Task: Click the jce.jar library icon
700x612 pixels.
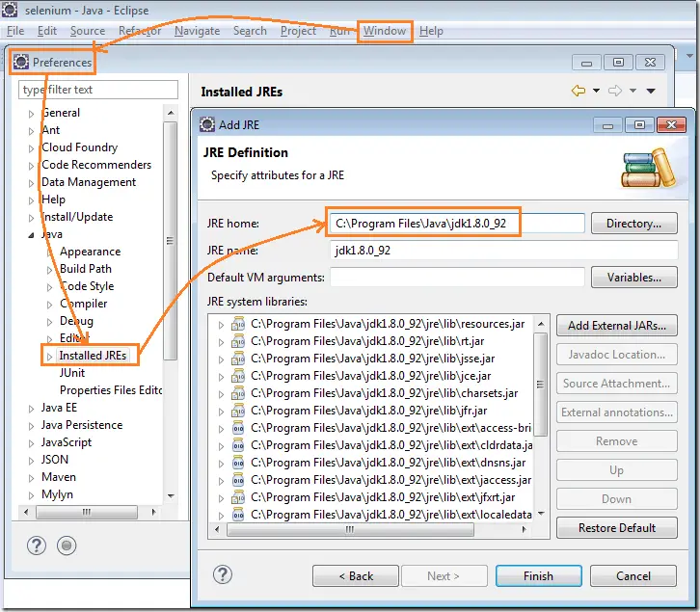Action: click(x=238, y=376)
